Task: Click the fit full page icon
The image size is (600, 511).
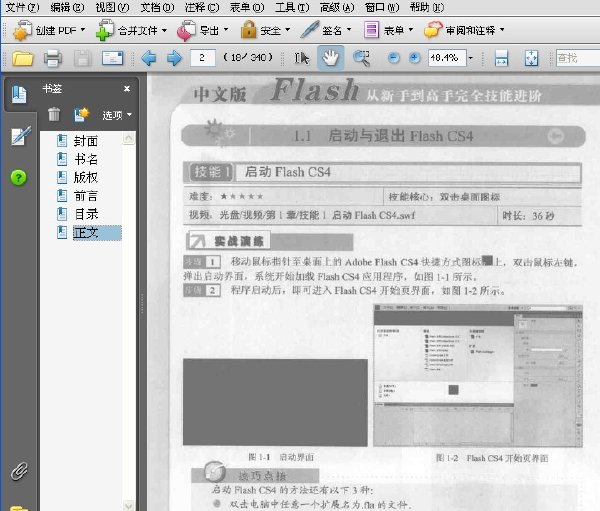Action: pos(532,58)
